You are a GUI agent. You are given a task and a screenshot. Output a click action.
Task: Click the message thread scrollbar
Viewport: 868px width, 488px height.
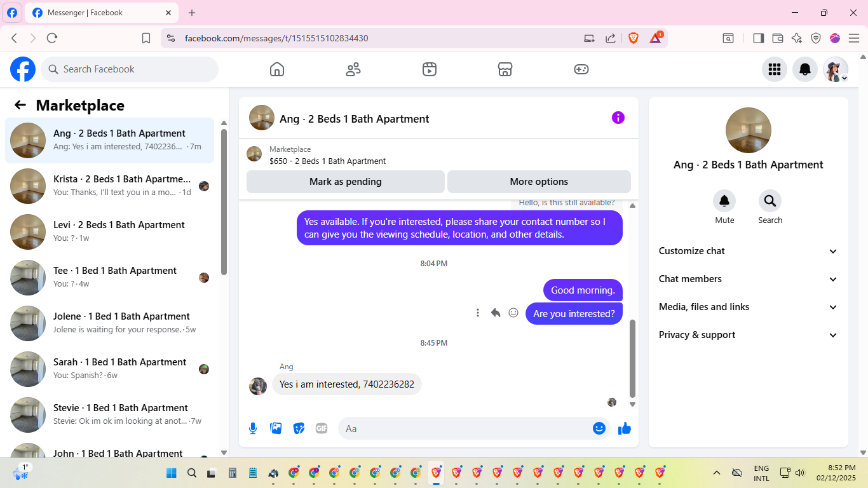[x=632, y=358]
